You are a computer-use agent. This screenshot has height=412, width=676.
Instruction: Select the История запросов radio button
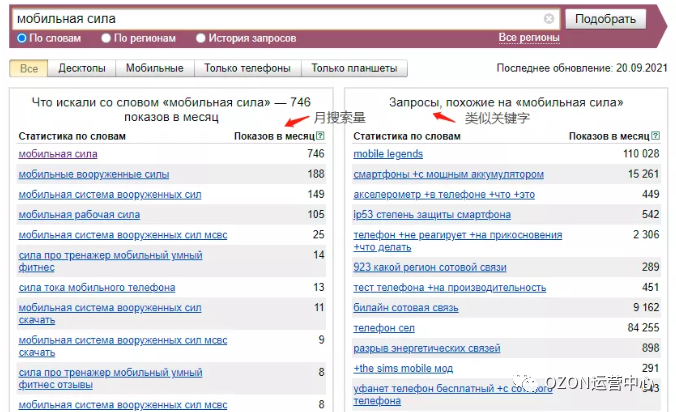pyautogui.click(x=200, y=38)
